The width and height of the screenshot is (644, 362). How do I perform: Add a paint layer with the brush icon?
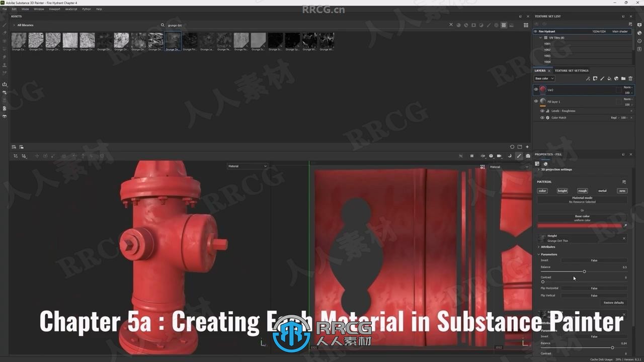point(602,78)
